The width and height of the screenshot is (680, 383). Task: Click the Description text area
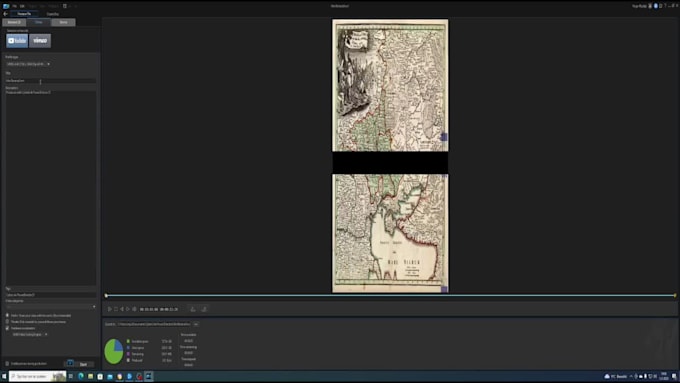point(51,187)
